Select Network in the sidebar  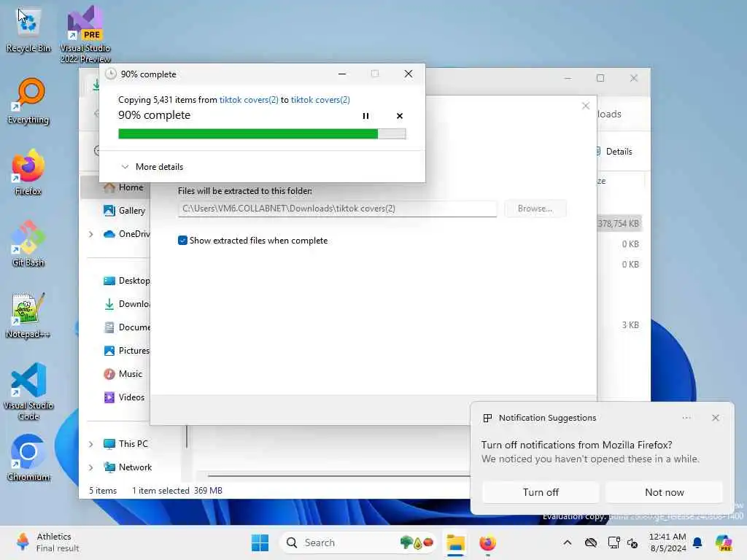click(128, 467)
